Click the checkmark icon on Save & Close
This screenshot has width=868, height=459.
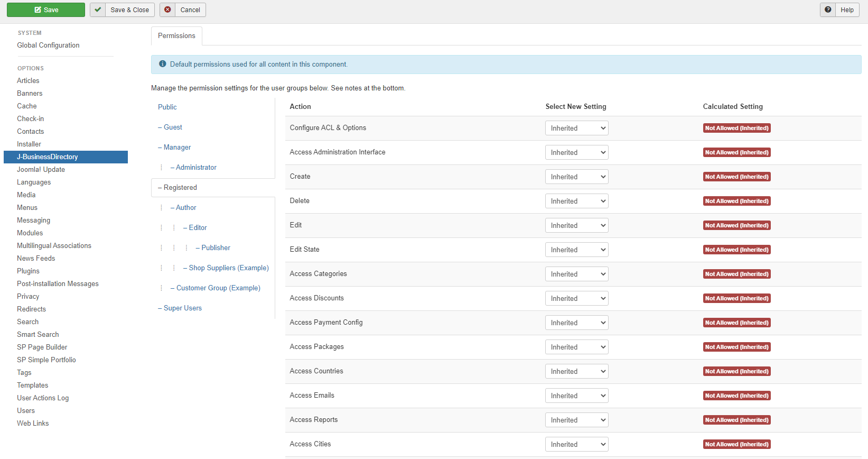pyautogui.click(x=98, y=10)
